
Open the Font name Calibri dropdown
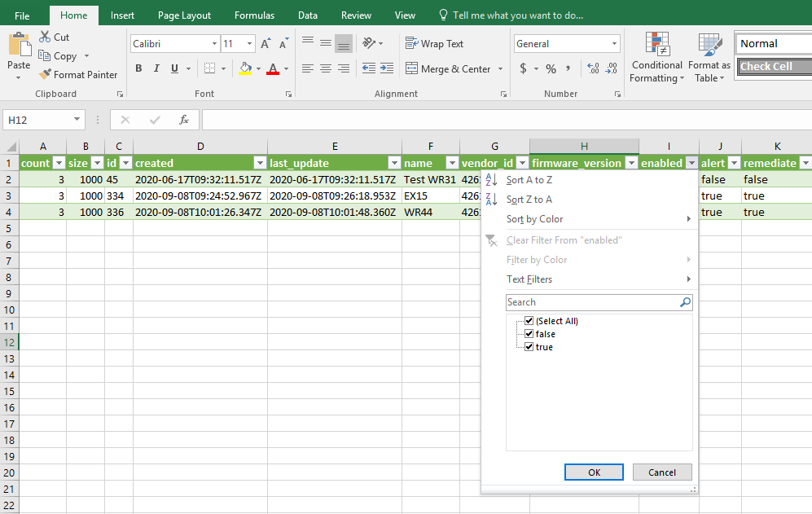(214, 43)
